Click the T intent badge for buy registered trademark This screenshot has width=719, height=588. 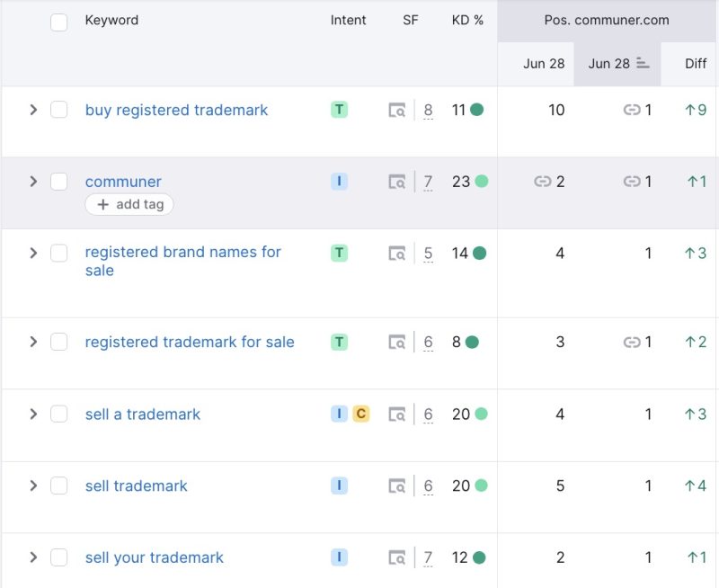[340, 110]
